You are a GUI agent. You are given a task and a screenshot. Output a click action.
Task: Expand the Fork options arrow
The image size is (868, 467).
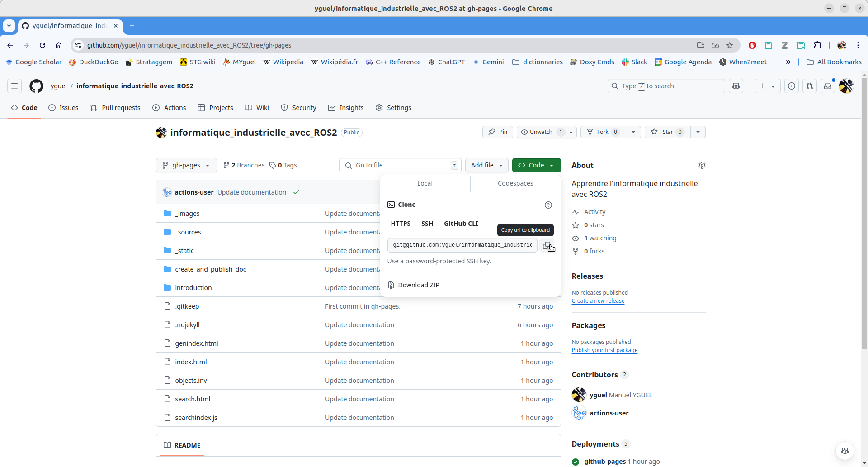tap(633, 132)
